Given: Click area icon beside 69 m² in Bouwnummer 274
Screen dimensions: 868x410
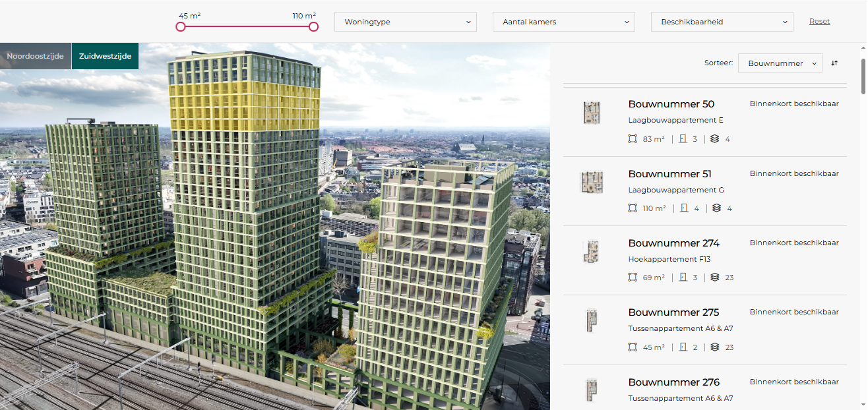Looking at the screenshot, I should click(633, 278).
